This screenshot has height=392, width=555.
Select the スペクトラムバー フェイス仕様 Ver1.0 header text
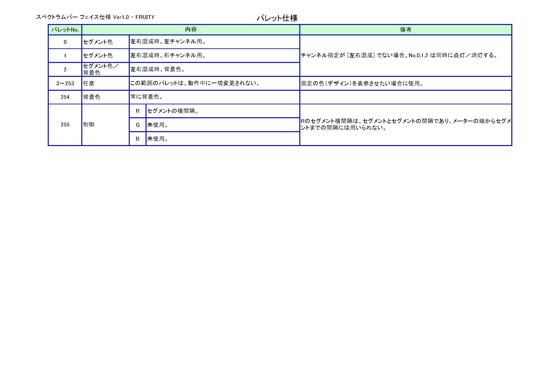coord(95,17)
